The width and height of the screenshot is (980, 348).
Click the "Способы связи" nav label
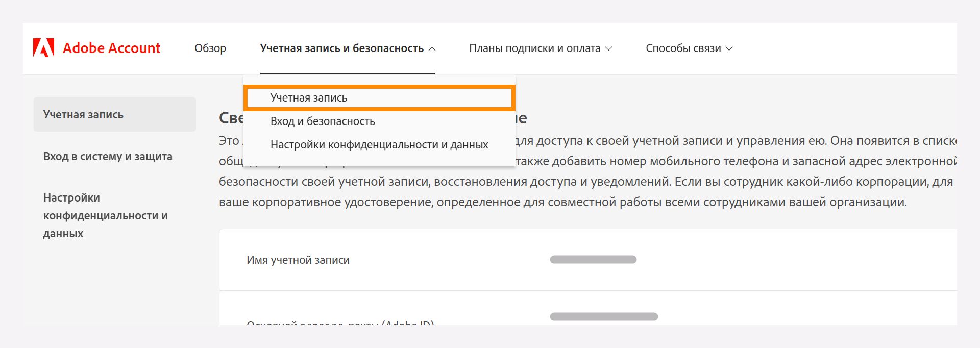[x=684, y=48]
